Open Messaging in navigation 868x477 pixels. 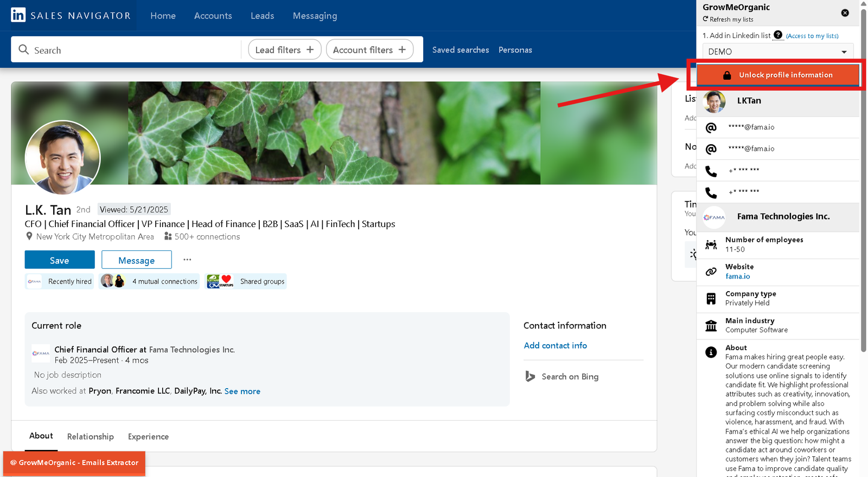315,16
